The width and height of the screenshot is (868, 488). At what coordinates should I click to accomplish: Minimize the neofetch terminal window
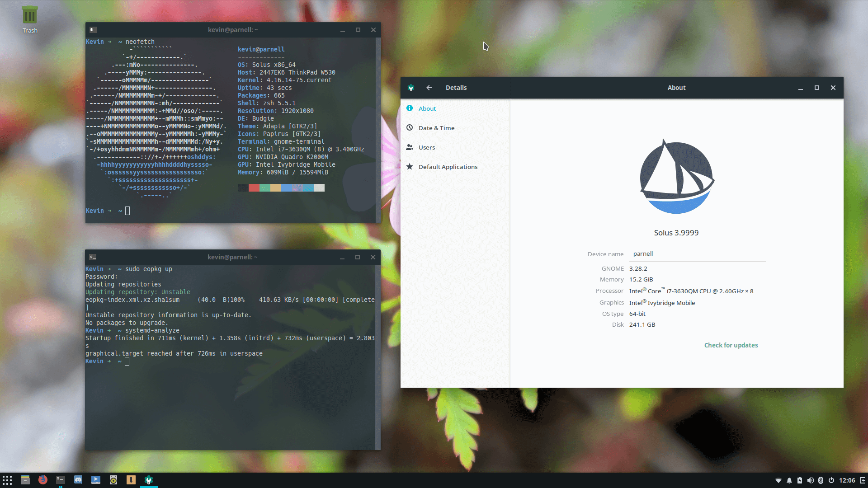343,30
